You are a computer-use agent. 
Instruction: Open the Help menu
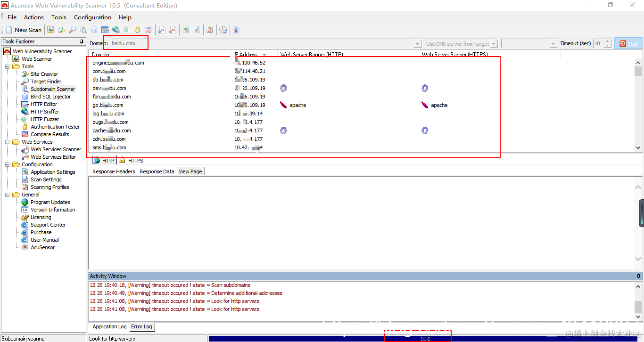pyautogui.click(x=125, y=17)
